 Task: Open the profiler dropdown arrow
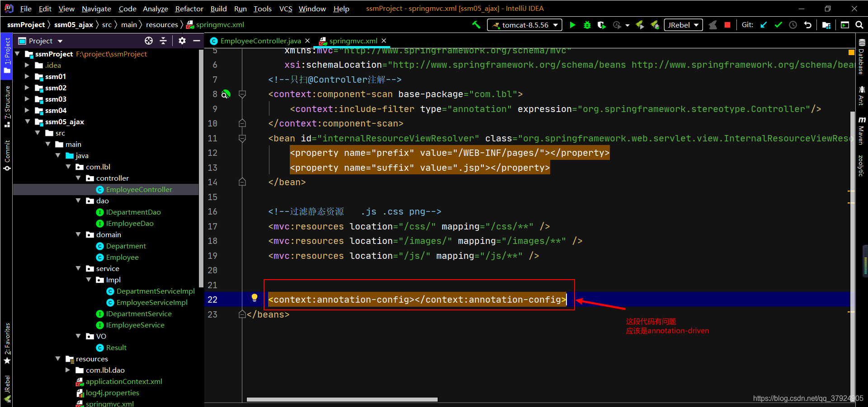click(627, 25)
